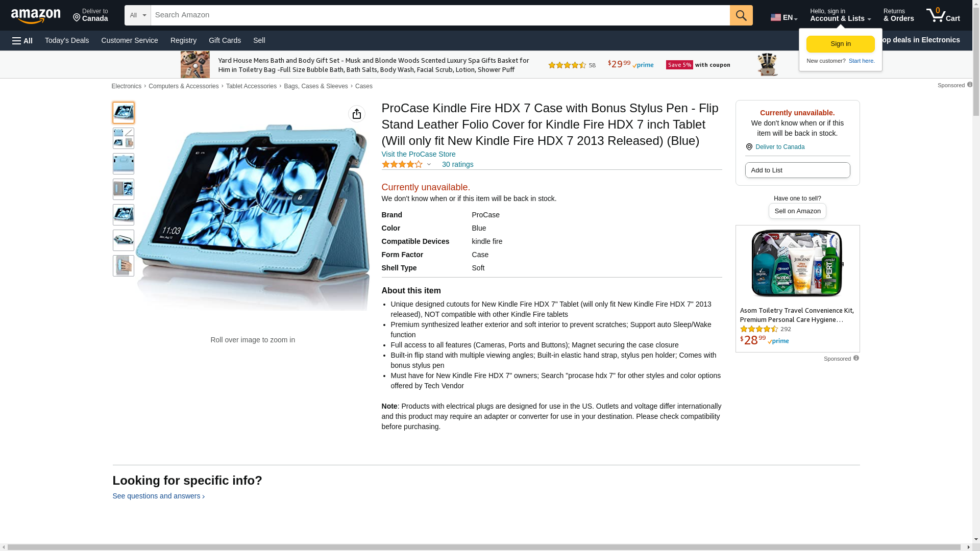Open the shopping cart icon
The image size is (980, 551).
point(943,15)
